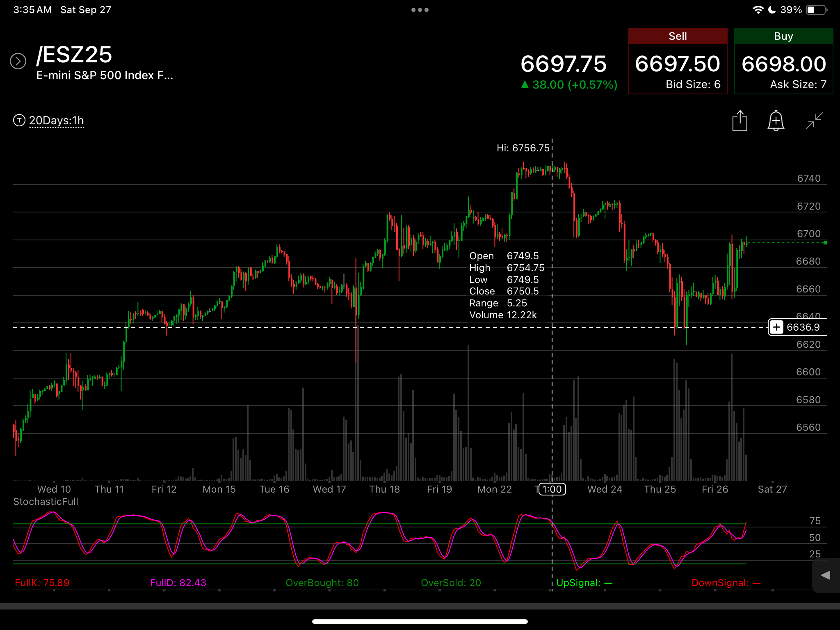Open the price alert bell icon

tap(776, 121)
